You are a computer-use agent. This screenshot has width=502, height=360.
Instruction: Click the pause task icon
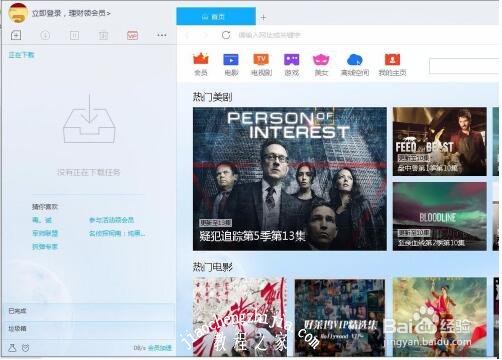point(74,35)
